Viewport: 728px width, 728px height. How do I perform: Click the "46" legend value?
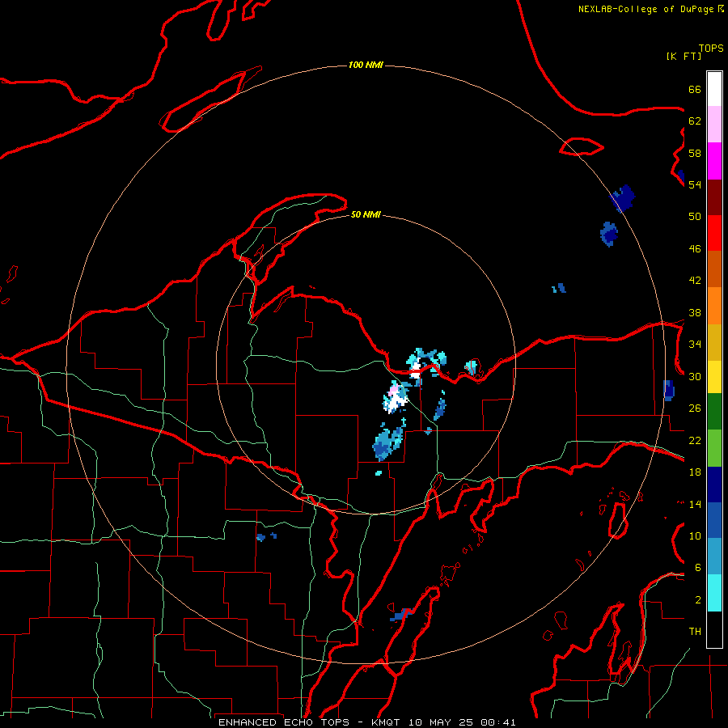click(695, 249)
